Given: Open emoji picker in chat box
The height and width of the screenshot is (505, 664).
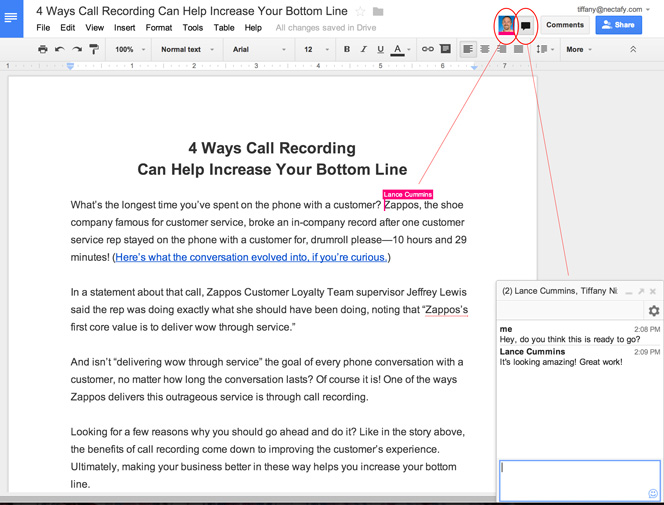Looking at the screenshot, I should tap(653, 493).
